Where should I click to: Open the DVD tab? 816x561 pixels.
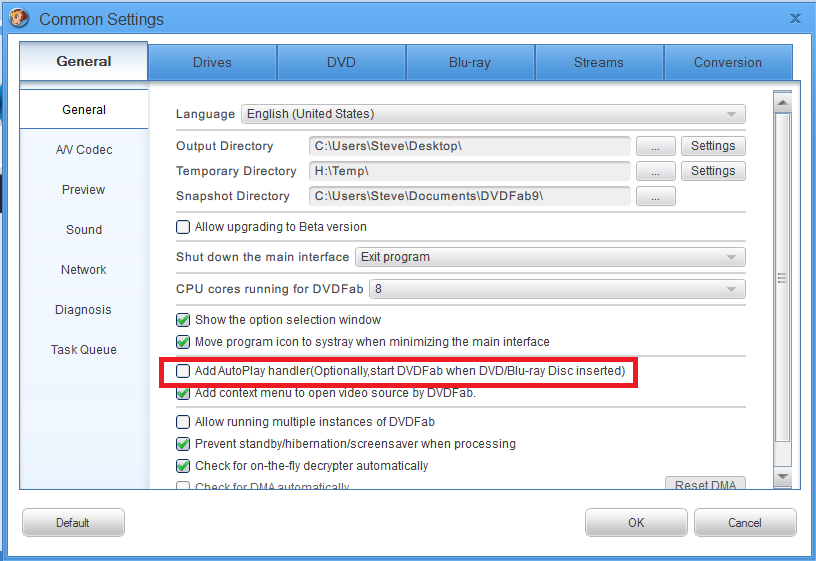(341, 62)
